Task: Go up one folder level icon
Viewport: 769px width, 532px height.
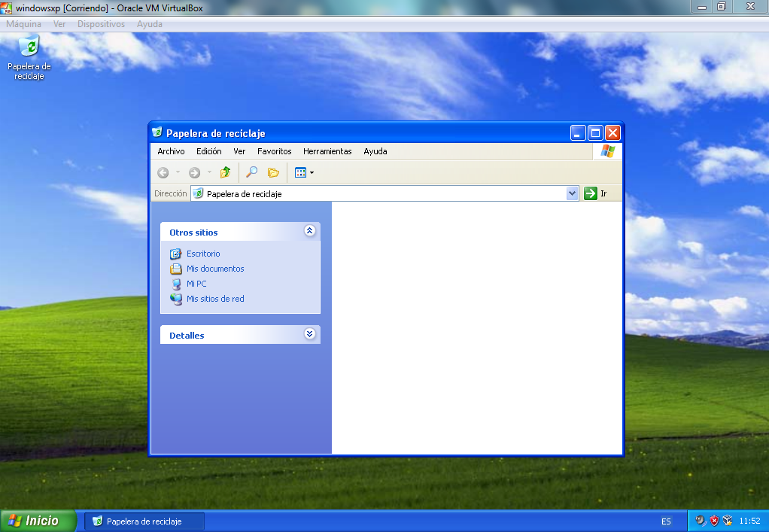Action: pyautogui.click(x=225, y=172)
